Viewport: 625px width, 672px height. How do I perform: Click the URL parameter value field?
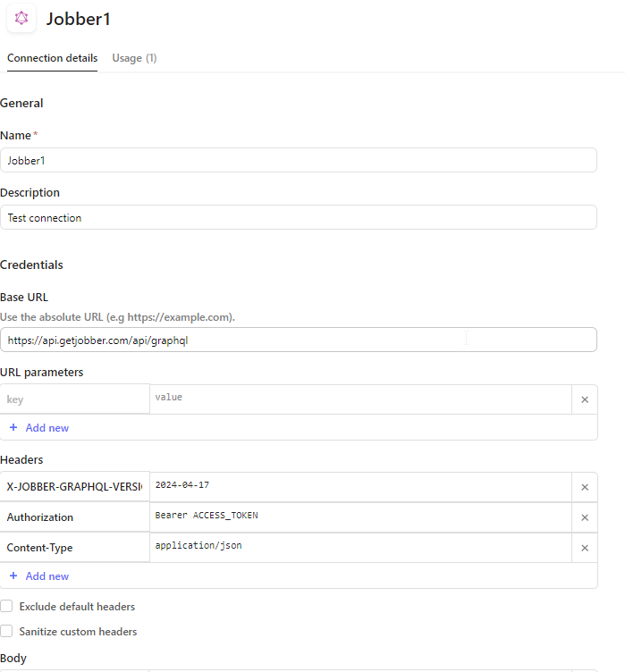(x=360, y=399)
